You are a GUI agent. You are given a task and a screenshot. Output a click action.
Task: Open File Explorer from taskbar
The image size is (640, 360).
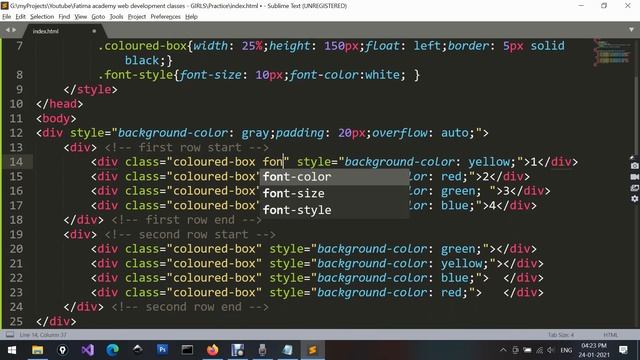[x=38, y=350]
